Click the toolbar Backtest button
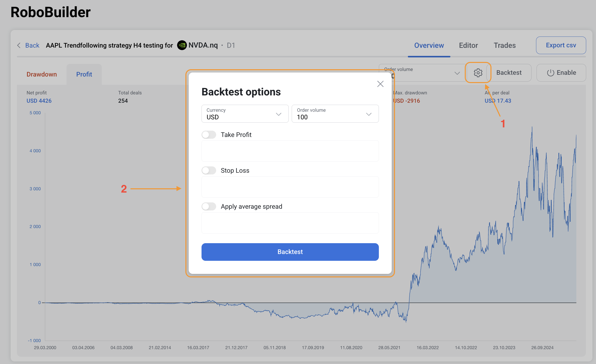 click(x=509, y=73)
